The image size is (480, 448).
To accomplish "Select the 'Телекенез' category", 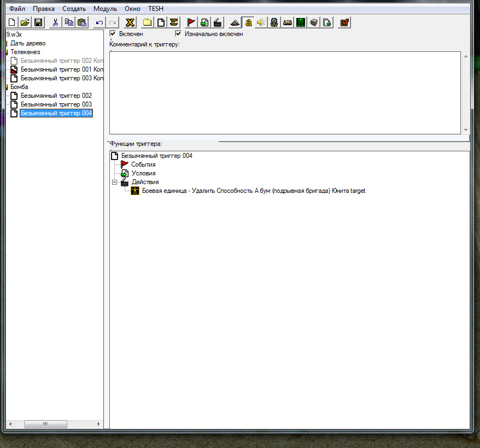I will [x=25, y=52].
